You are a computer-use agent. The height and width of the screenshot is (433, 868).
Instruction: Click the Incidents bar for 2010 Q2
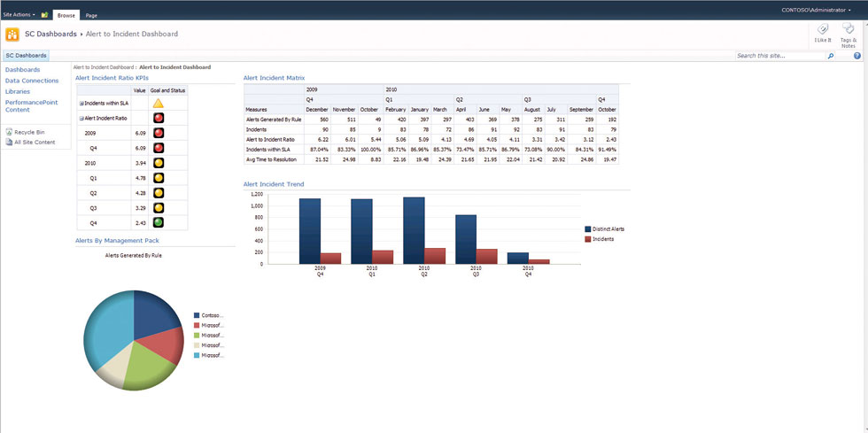click(435, 256)
